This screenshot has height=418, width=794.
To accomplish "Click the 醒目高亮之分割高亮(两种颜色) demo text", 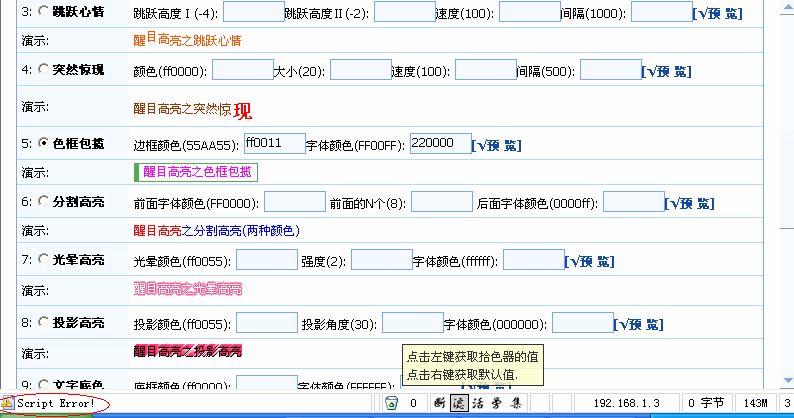I will coord(217,231).
